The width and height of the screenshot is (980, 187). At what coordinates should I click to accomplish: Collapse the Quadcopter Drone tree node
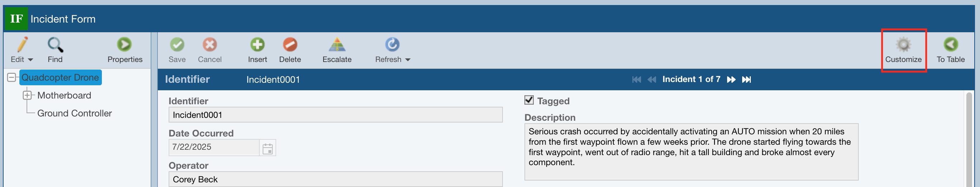click(x=12, y=77)
